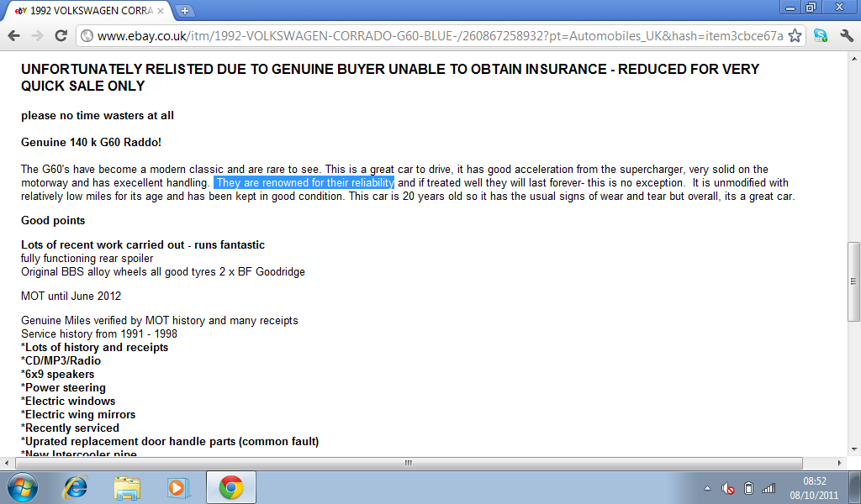The height and width of the screenshot is (504, 861).
Task: Open the Skype extension icon
Action: pos(820,35)
